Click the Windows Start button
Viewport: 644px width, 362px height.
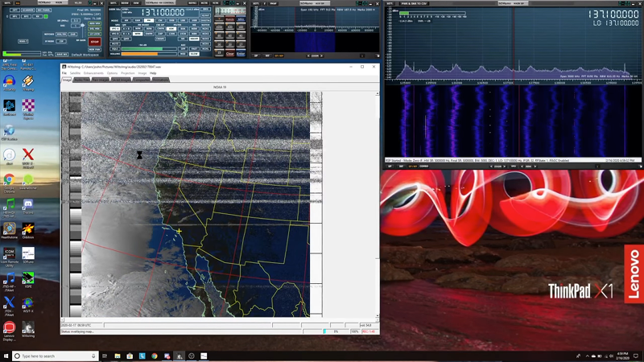point(6,356)
